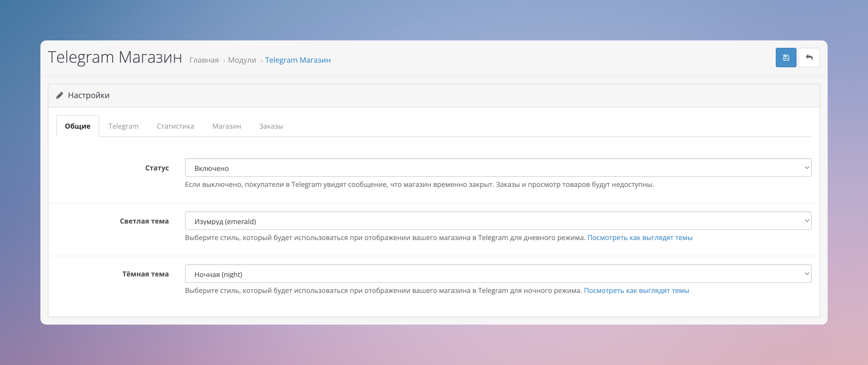Click help text starting Если выключено, покупатели
This screenshot has width=868, height=365.
point(419,184)
